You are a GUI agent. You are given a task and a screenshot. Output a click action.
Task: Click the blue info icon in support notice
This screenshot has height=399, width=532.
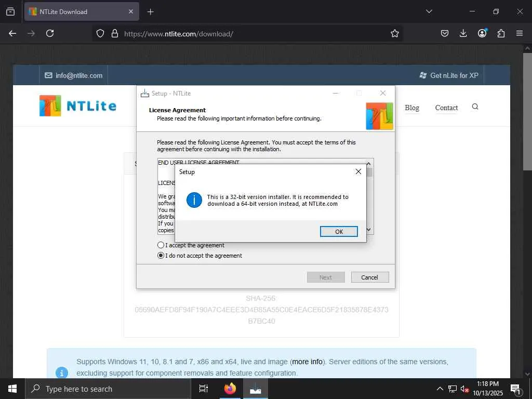coord(62,373)
